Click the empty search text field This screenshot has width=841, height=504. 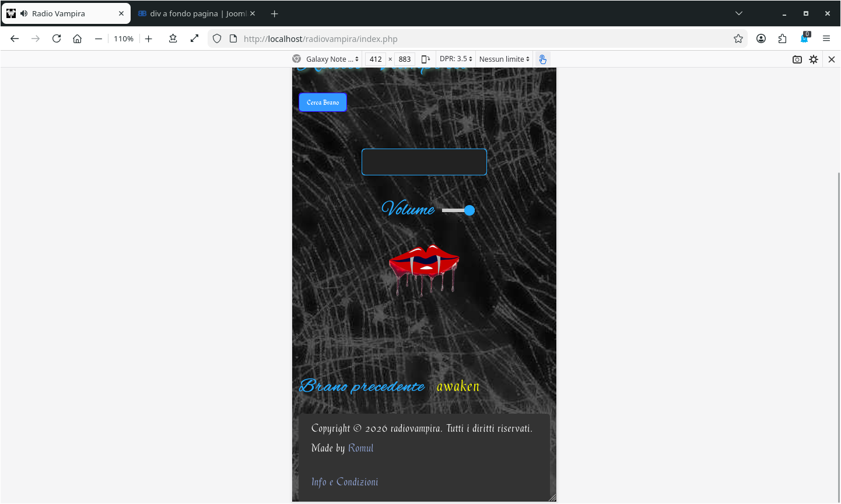[x=424, y=162]
